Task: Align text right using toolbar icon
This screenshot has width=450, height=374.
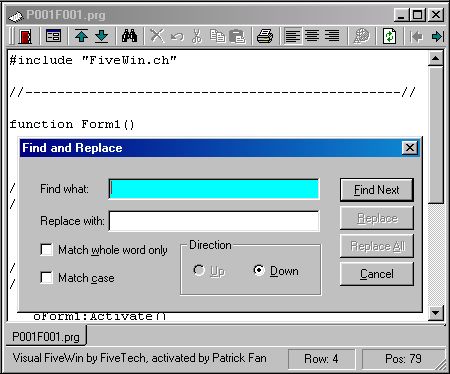Action: point(332,36)
